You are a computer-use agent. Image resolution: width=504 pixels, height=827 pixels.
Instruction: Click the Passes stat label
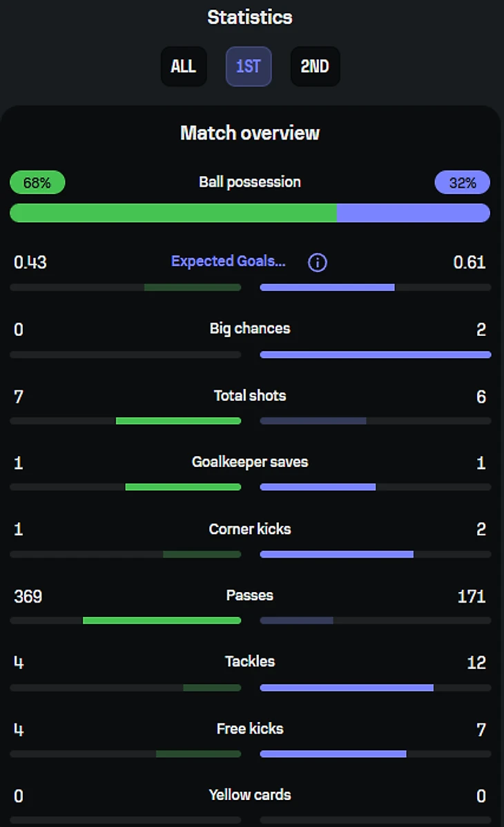250,596
